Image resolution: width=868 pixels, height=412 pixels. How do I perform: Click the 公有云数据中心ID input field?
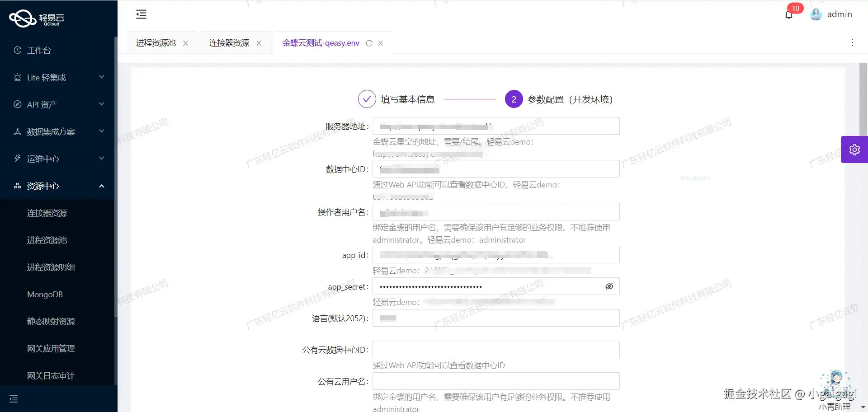[495, 349]
